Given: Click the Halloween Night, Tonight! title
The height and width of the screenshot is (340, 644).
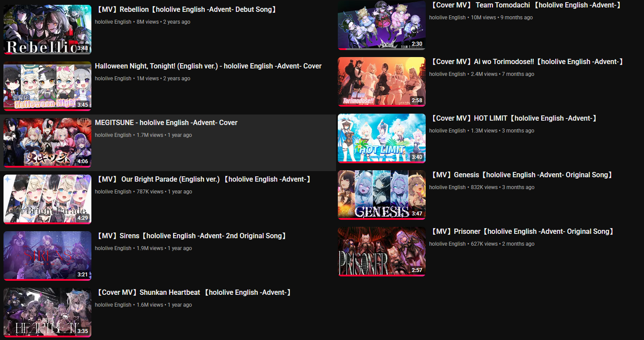Looking at the screenshot, I should click(x=208, y=66).
